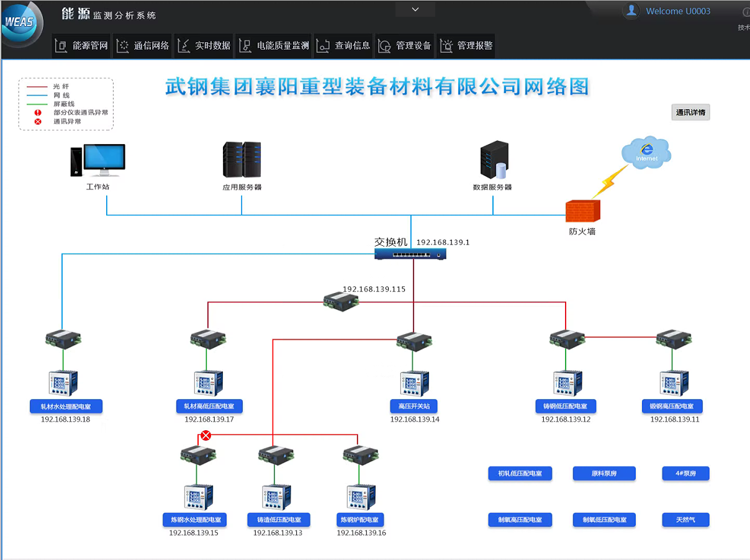Open the 管理报警 menu
Image resolution: width=750 pixels, height=560 pixels.
click(466, 46)
